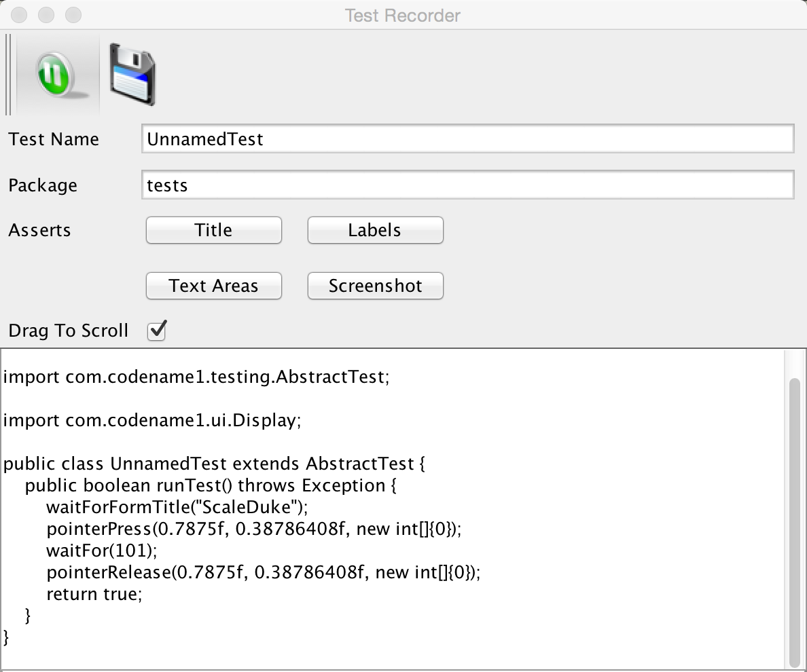Click the Text Areas assert button
This screenshot has height=672, width=807.
point(213,286)
